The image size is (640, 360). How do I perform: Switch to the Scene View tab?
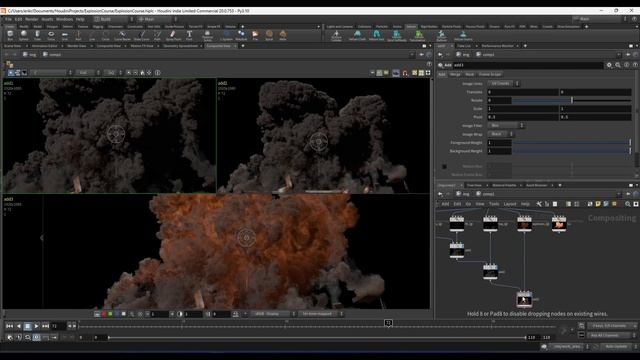point(12,46)
